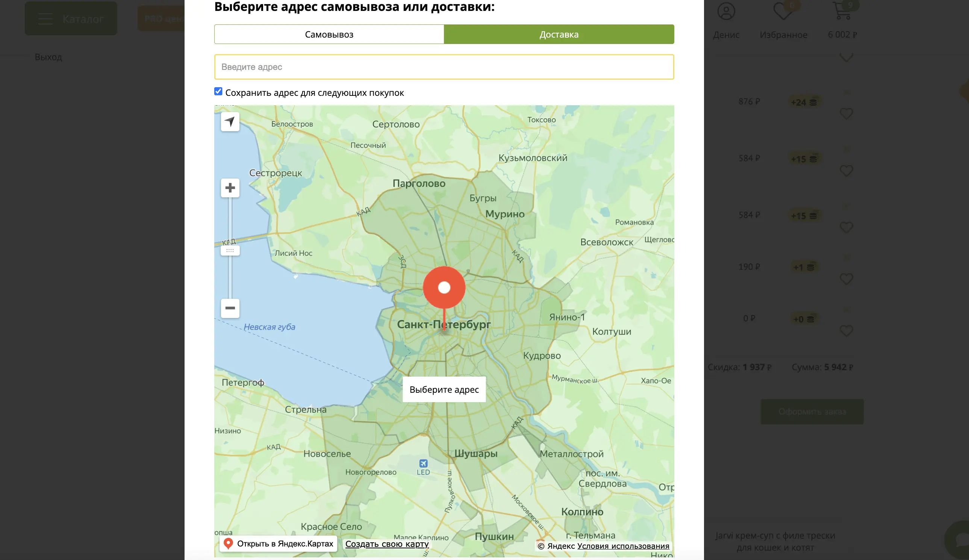The image size is (969, 560).
Task: Focus the Введите адрес input field
Action: point(444,67)
